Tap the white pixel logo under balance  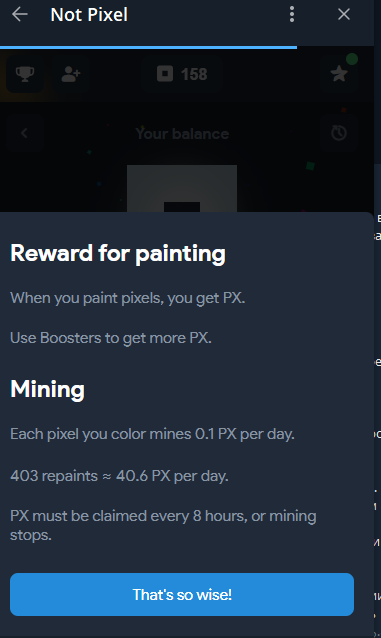click(x=182, y=188)
